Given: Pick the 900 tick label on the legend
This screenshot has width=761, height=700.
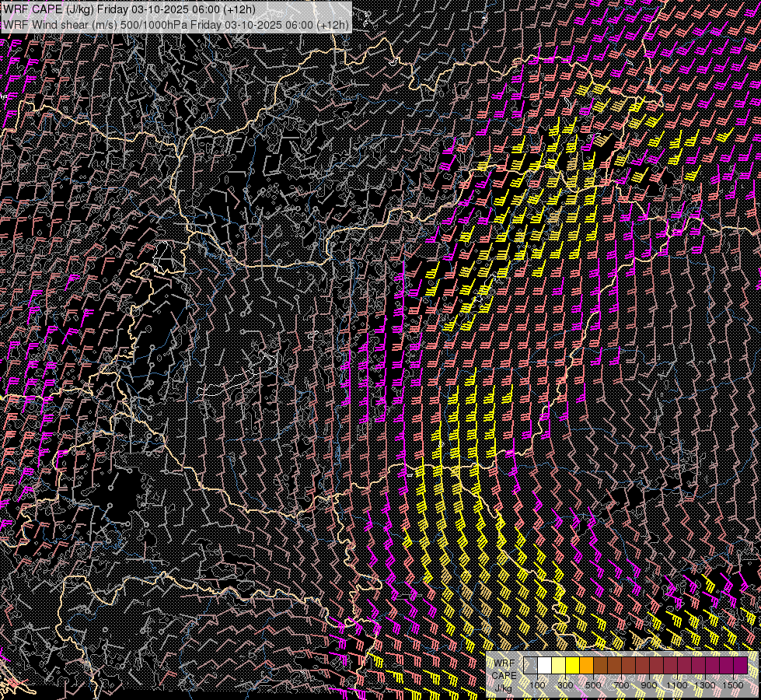Looking at the screenshot, I should coord(650,684).
